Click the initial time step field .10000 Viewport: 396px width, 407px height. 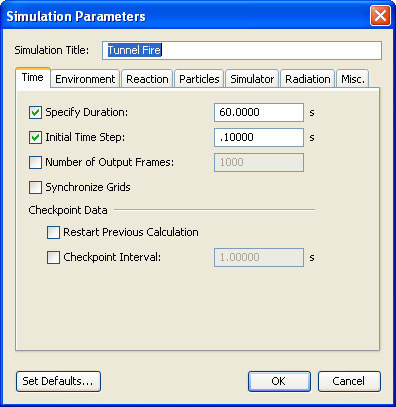tap(259, 137)
